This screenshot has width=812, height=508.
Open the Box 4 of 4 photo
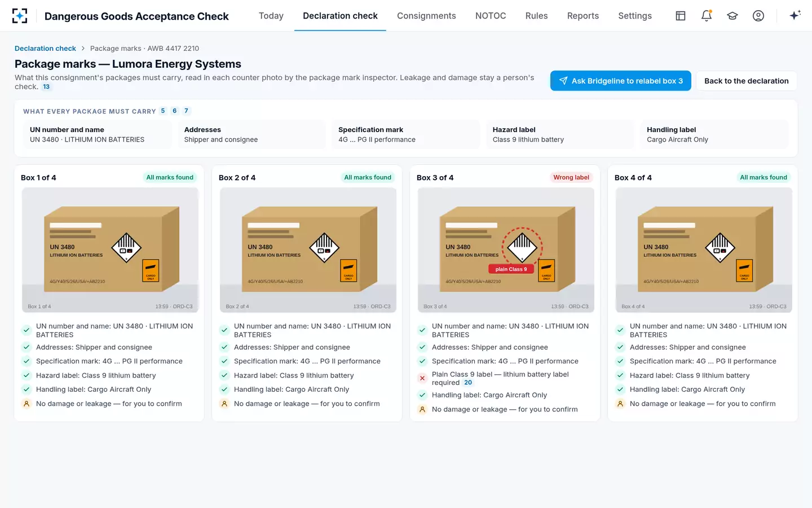click(704, 250)
